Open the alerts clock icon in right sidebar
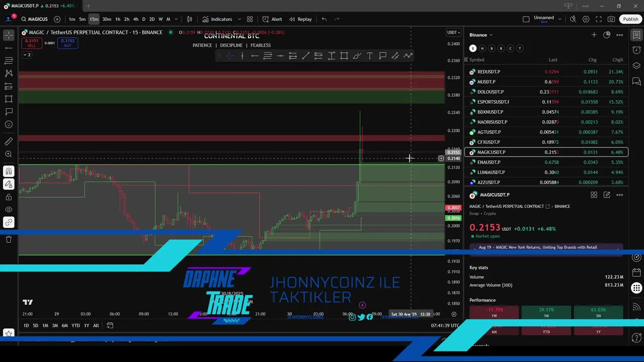Viewport: 644px width, 362px height. [x=636, y=50]
